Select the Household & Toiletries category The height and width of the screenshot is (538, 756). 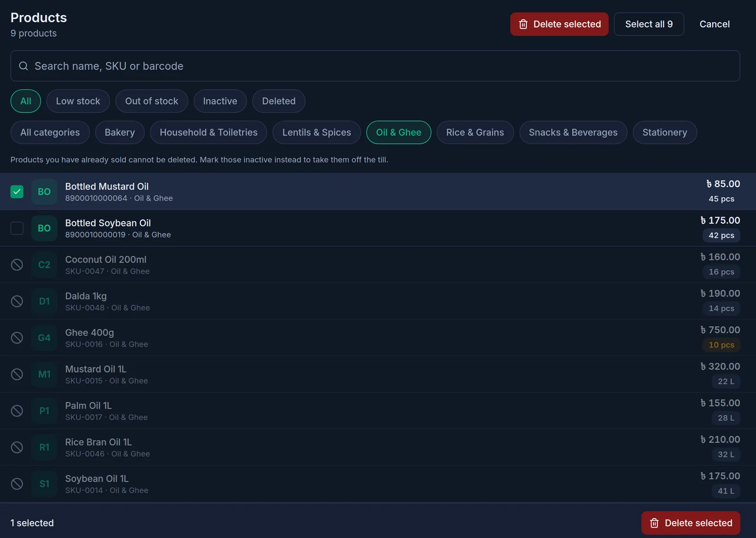[208, 132]
